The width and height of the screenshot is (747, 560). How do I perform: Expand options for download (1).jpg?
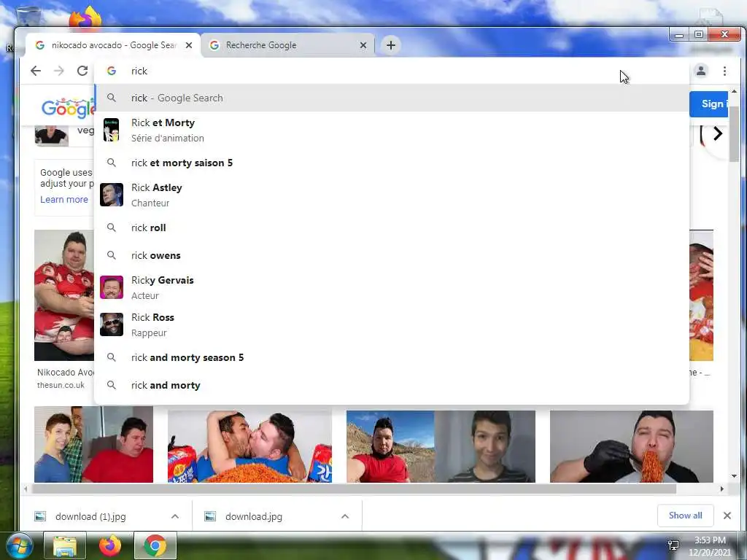[175, 517]
